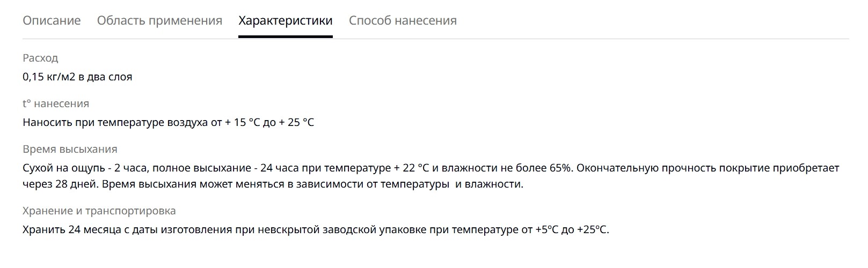Switch to the Область применения tab

[159, 20]
